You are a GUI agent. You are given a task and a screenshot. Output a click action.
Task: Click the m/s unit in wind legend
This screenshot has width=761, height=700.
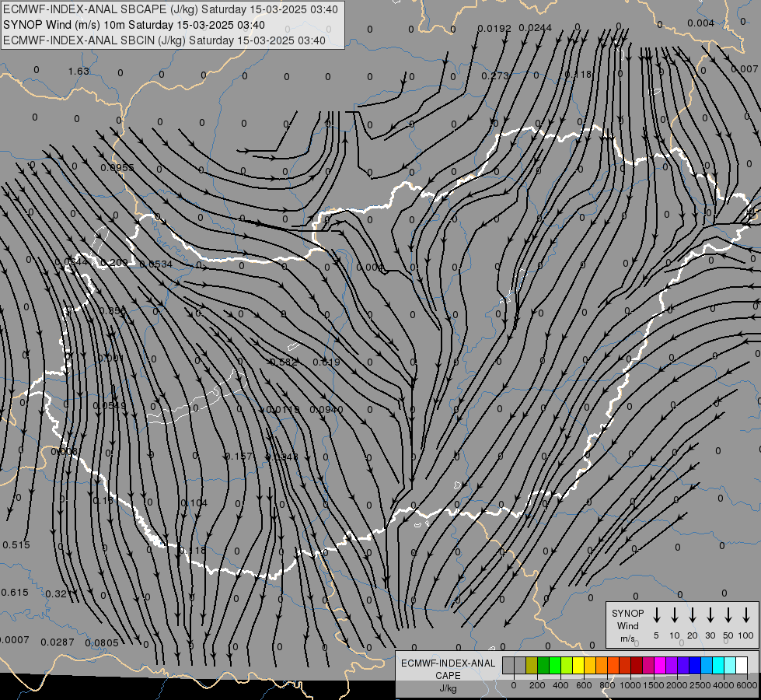pos(627,639)
